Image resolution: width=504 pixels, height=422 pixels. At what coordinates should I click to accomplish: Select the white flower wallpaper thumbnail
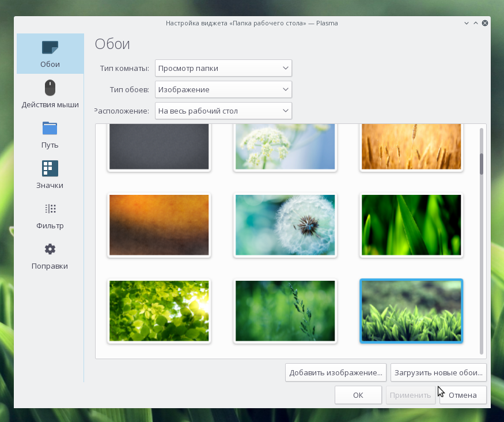285,146
